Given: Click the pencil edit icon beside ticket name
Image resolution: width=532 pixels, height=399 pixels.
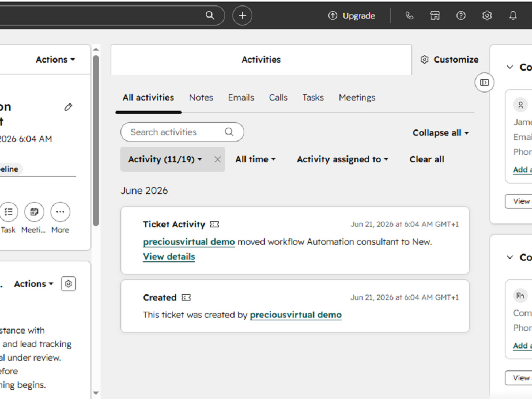Looking at the screenshot, I should coord(68,107).
